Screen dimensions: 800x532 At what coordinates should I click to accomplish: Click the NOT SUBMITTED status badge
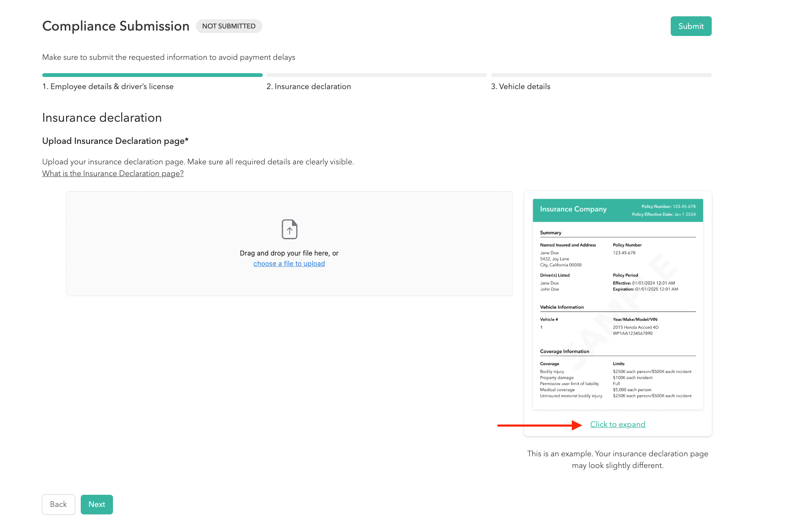point(229,26)
